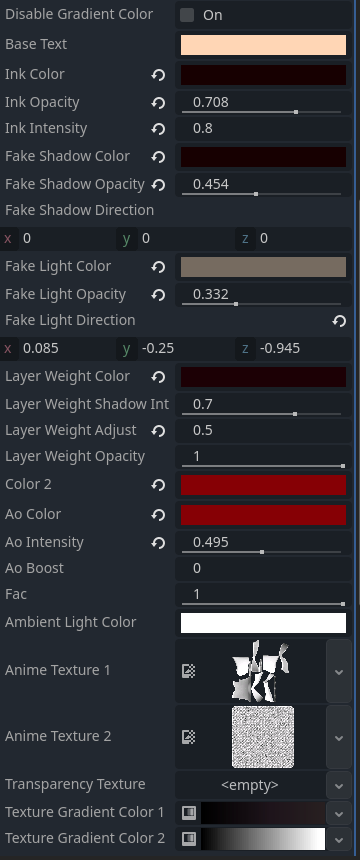The height and width of the screenshot is (860, 360).
Task: Select the Anime Texture 2 thumbnail
Action: tap(263, 737)
